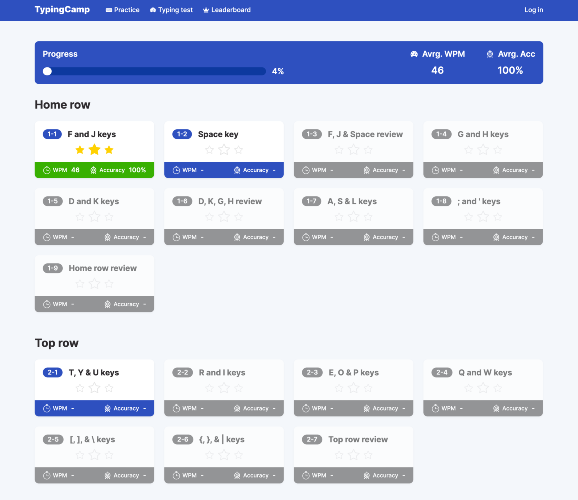Click the Home row review lesson title
The width and height of the screenshot is (578, 500).
[x=102, y=268]
